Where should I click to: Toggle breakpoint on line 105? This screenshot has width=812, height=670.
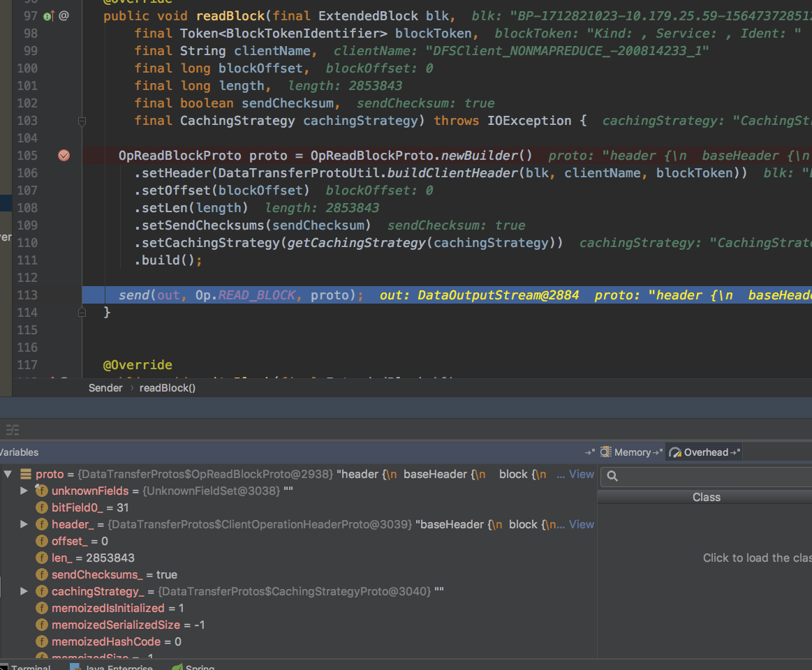tap(64, 156)
